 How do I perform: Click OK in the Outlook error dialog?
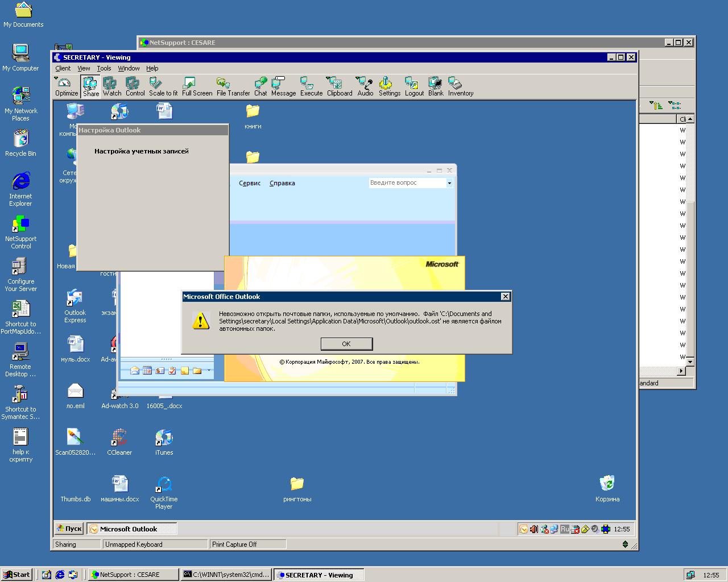(x=346, y=344)
